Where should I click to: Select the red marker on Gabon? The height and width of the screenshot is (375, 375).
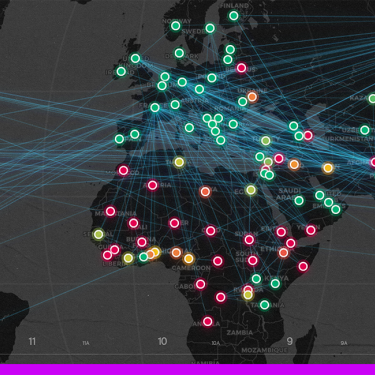(x=200, y=284)
